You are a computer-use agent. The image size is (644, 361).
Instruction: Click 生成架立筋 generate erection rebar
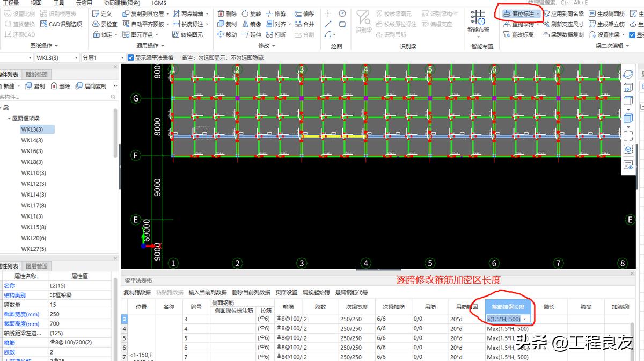tap(607, 24)
